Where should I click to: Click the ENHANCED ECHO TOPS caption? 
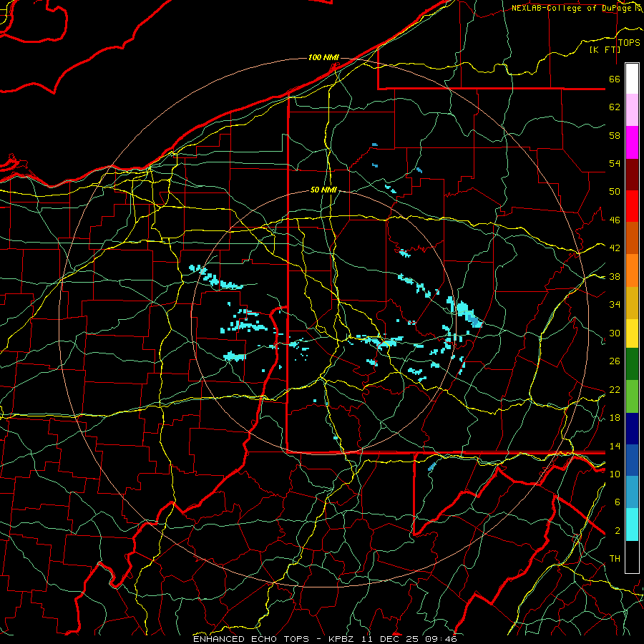[251, 639]
